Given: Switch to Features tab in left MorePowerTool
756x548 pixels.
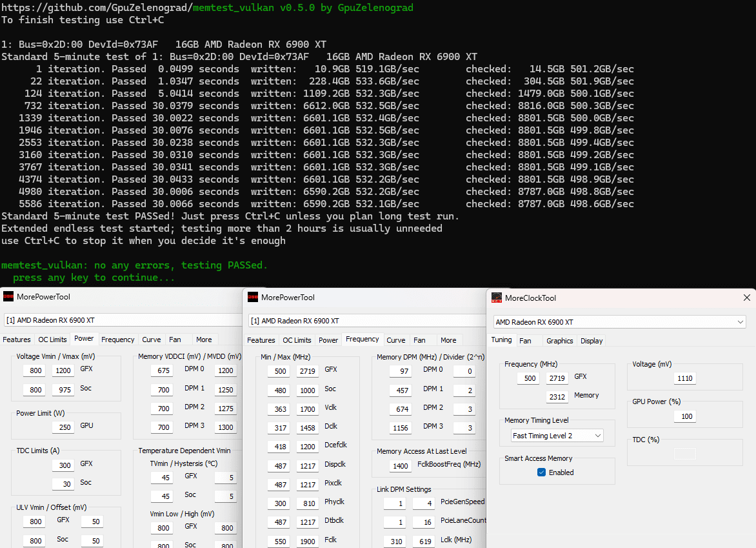Looking at the screenshot, I should coord(16,340).
